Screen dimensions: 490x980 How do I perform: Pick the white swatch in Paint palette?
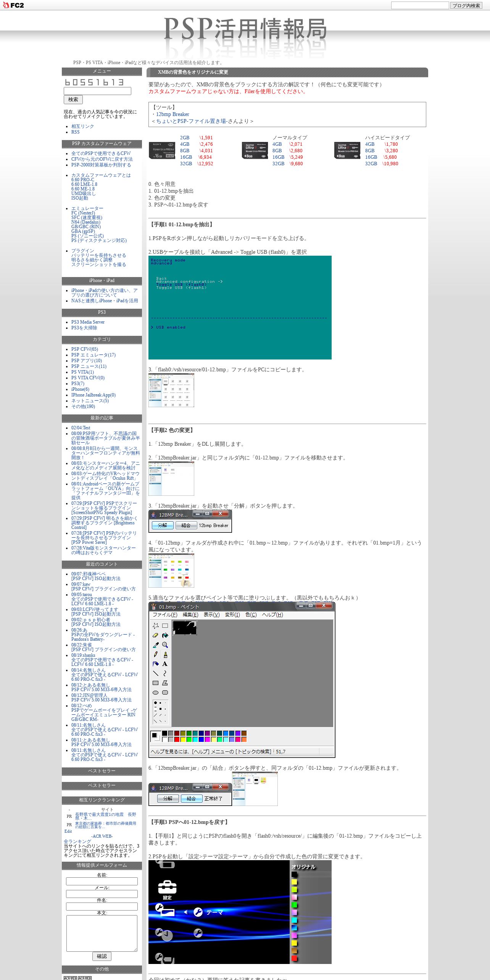point(164,739)
